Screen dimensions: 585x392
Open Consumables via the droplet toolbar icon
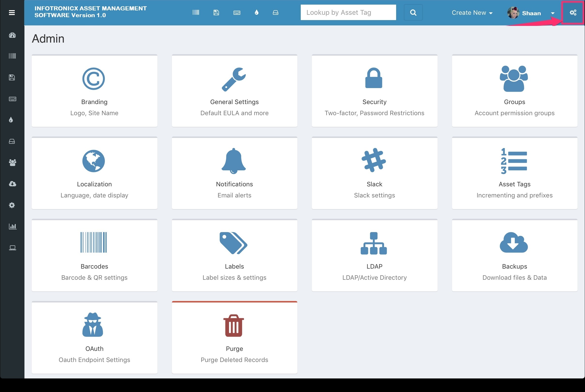(256, 12)
